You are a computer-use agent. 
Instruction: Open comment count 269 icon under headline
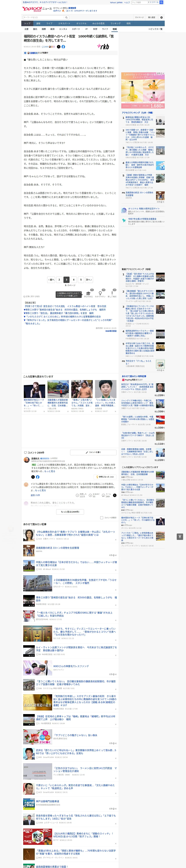(x=45, y=47)
